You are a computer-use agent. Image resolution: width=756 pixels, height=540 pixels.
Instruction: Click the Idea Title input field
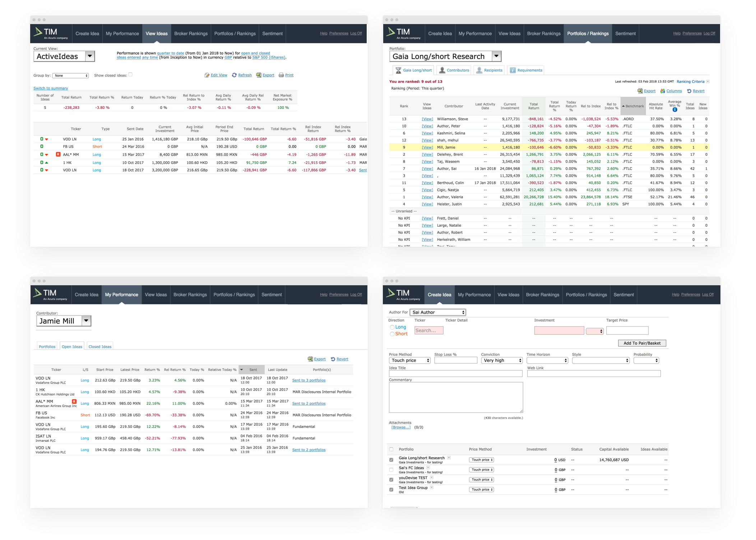[x=455, y=374]
